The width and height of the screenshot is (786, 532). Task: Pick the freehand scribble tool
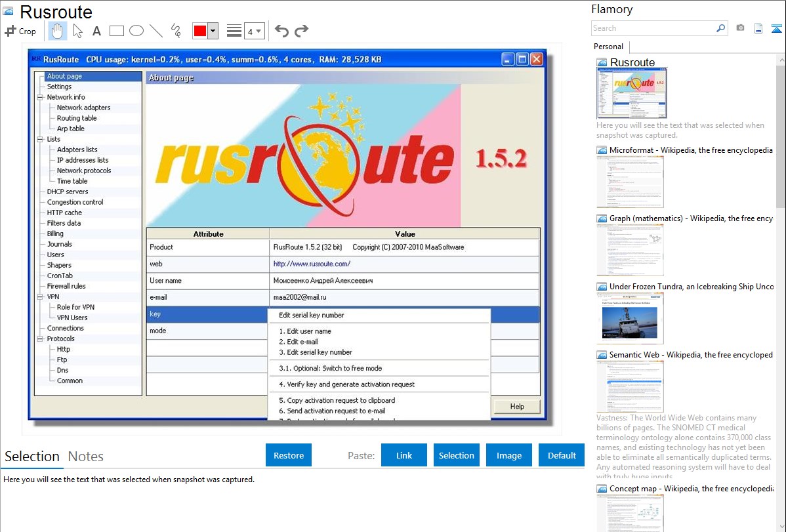click(x=176, y=31)
